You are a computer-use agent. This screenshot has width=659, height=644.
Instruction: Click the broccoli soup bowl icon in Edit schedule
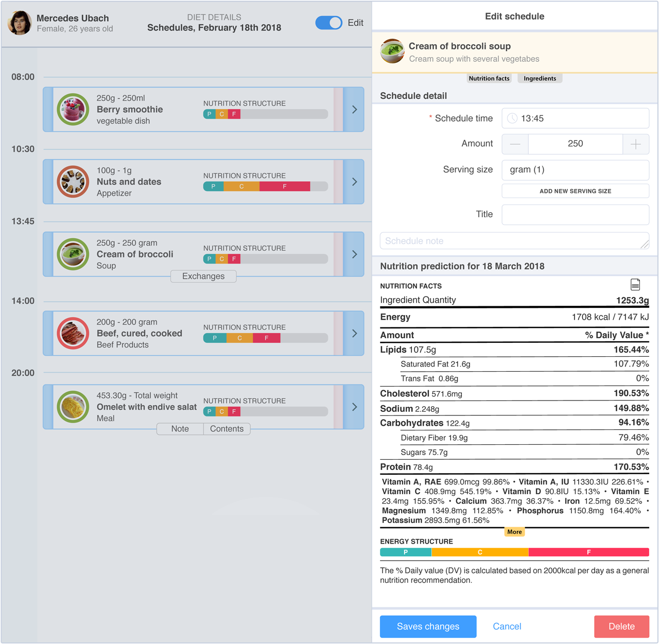pos(392,51)
